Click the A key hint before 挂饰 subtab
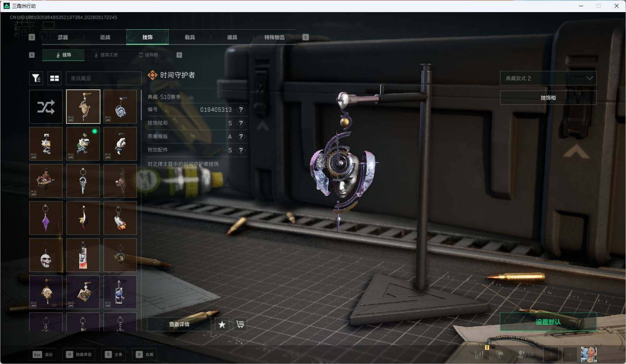The width and height of the screenshot is (626, 364). click(x=32, y=55)
